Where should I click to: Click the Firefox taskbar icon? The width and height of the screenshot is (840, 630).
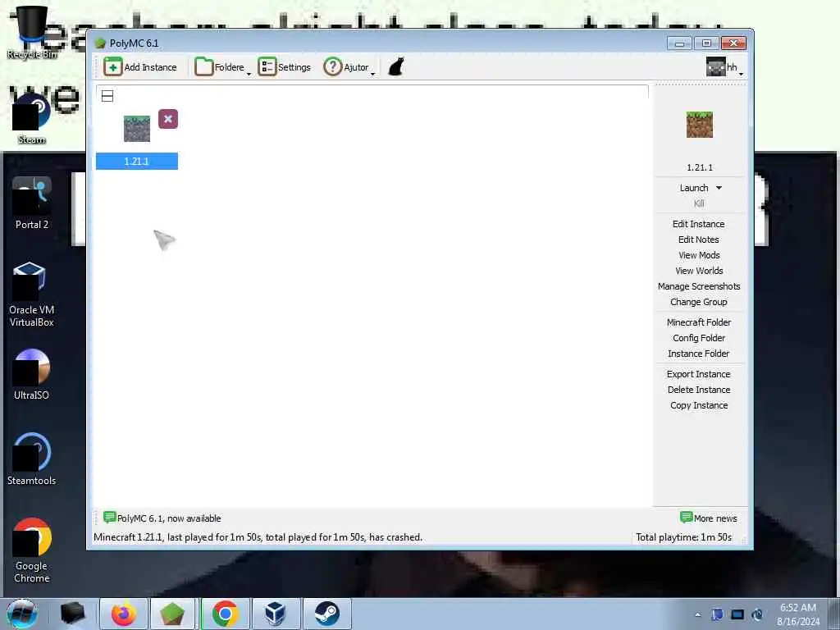point(124,614)
